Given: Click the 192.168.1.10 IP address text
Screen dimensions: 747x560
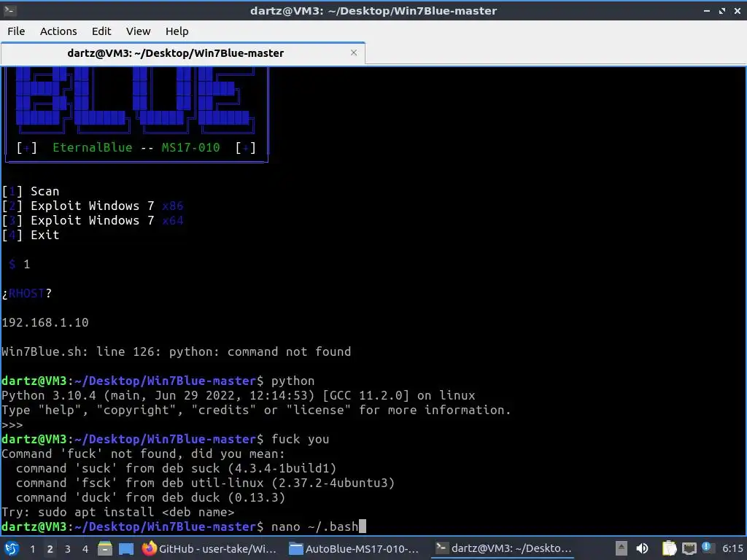Looking at the screenshot, I should pos(44,323).
